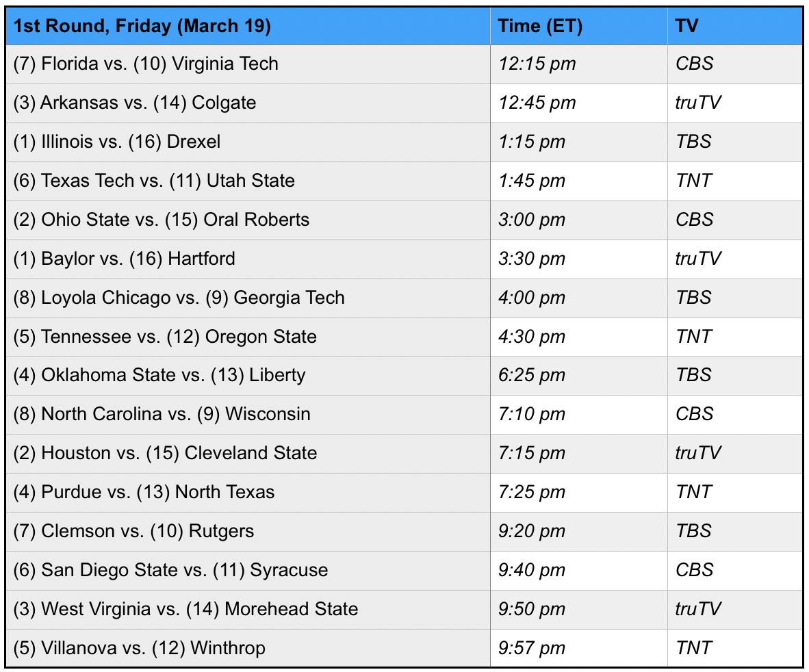
Task: Click the '1st Round, Friday (March 19)' header
Action: coord(142,26)
